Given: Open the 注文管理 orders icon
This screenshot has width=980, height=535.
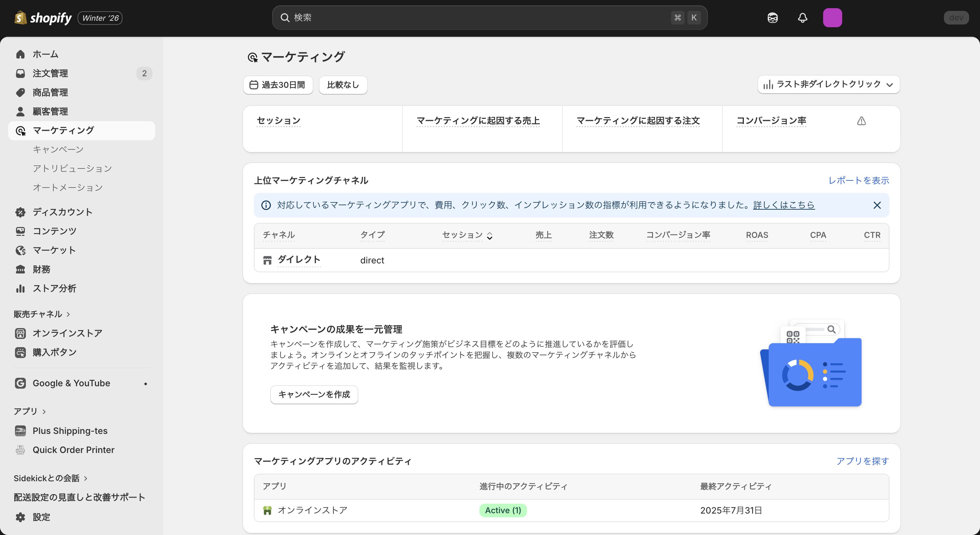Looking at the screenshot, I should (x=20, y=73).
